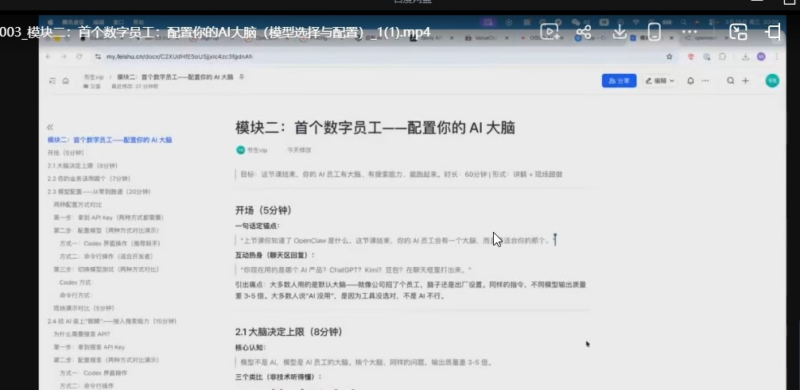Open outline entry 方式一：Codex 界面操作（推荐新手）
This screenshot has width=800, height=390.
click(x=110, y=243)
